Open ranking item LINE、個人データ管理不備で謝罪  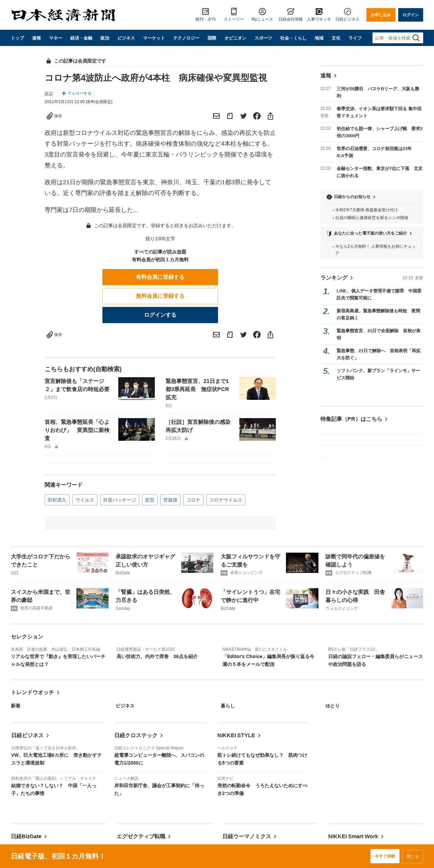379,294
